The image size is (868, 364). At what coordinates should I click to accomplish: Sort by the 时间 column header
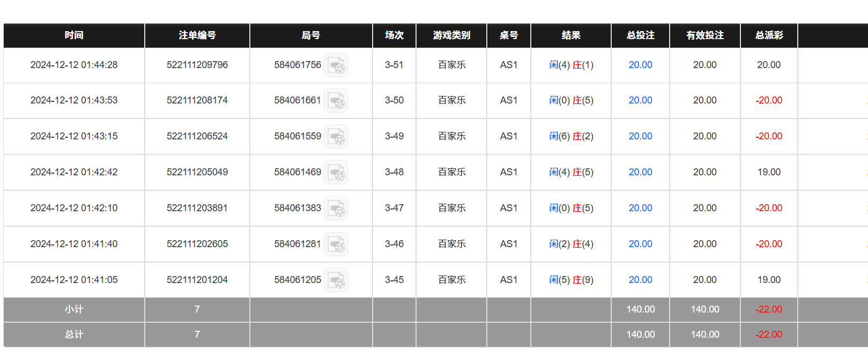click(x=74, y=35)
